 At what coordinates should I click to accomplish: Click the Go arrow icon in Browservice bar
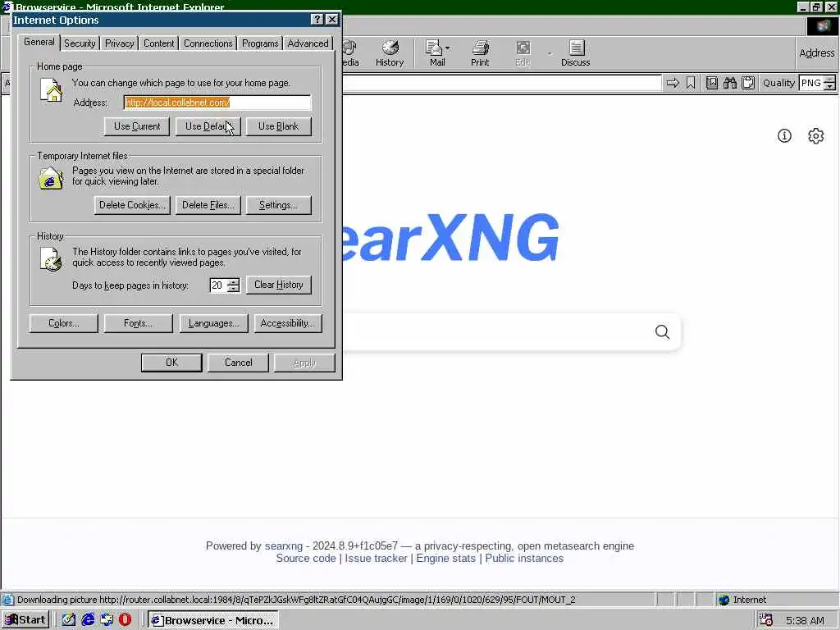673,83
